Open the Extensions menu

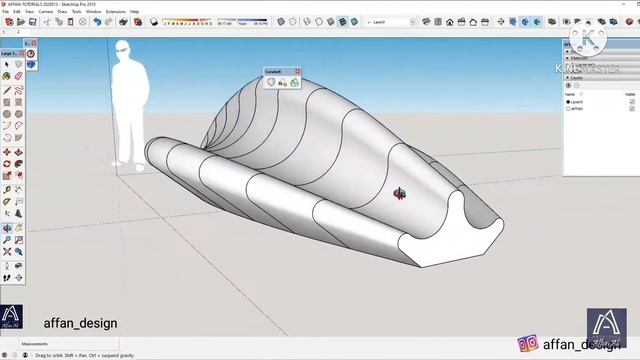[116, 12]
